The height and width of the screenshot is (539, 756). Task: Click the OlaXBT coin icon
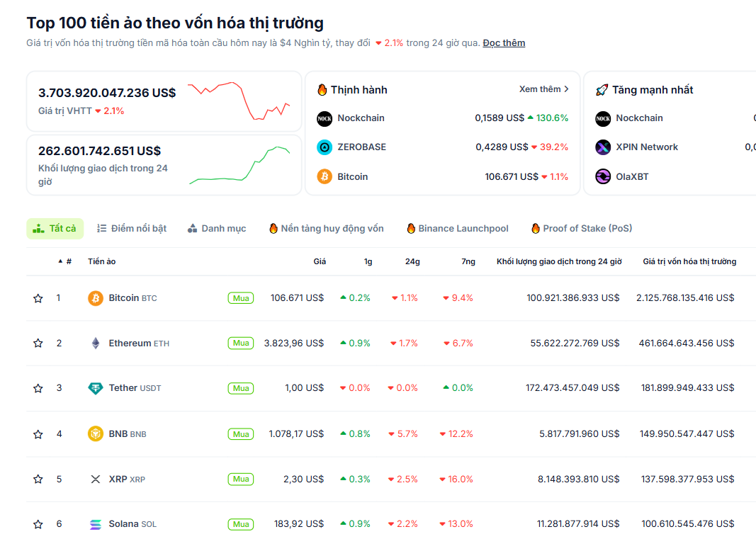603,176
